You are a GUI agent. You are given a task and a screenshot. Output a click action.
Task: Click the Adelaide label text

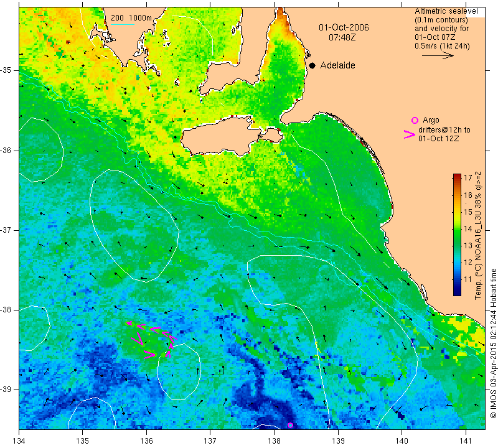tap(337, 65)
